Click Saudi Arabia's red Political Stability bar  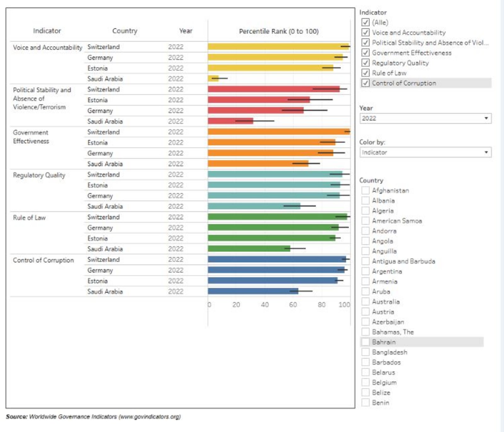point(230,121)
